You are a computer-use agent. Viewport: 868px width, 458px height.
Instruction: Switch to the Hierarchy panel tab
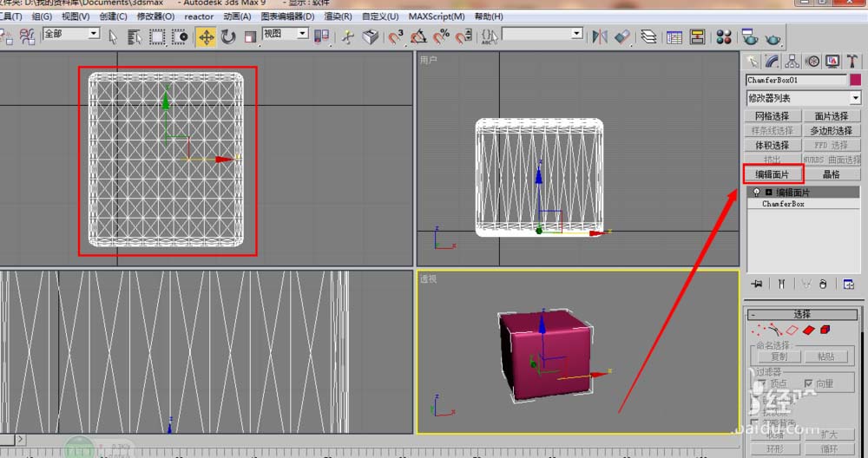click(x=792, y=61)
